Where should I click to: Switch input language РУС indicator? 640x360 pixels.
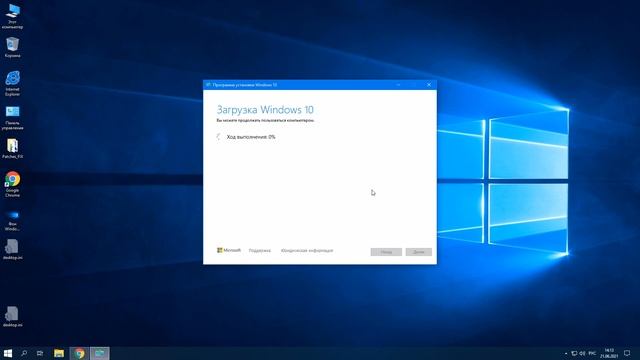pos(592,353)
